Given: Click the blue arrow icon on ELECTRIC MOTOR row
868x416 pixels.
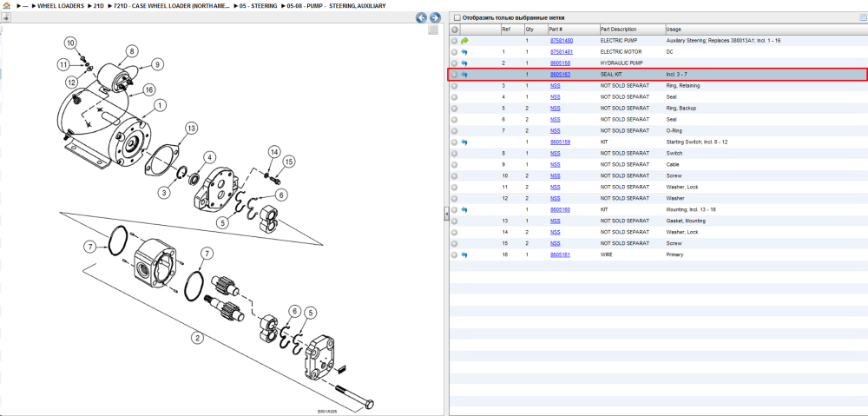Looking at the screenshot, I should (x=464, y=52).
